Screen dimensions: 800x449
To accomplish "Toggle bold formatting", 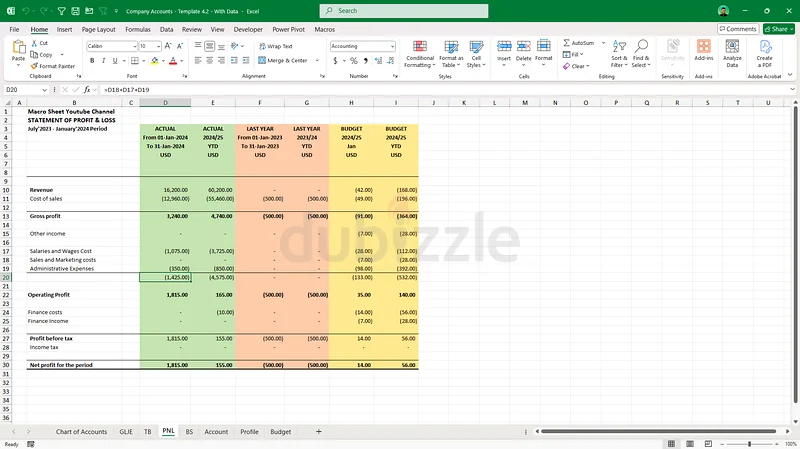I will tap(92, 61).
